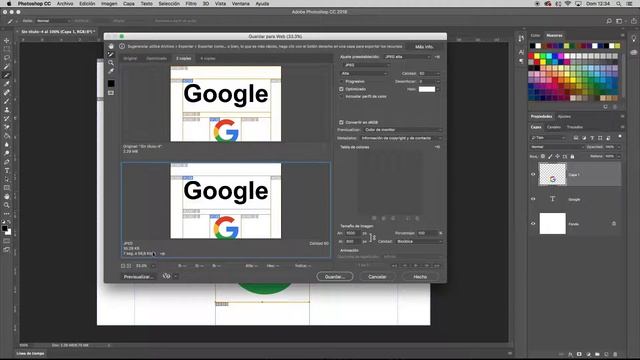Click the Guardar... button
640x360 pixels.
[335, 277]
